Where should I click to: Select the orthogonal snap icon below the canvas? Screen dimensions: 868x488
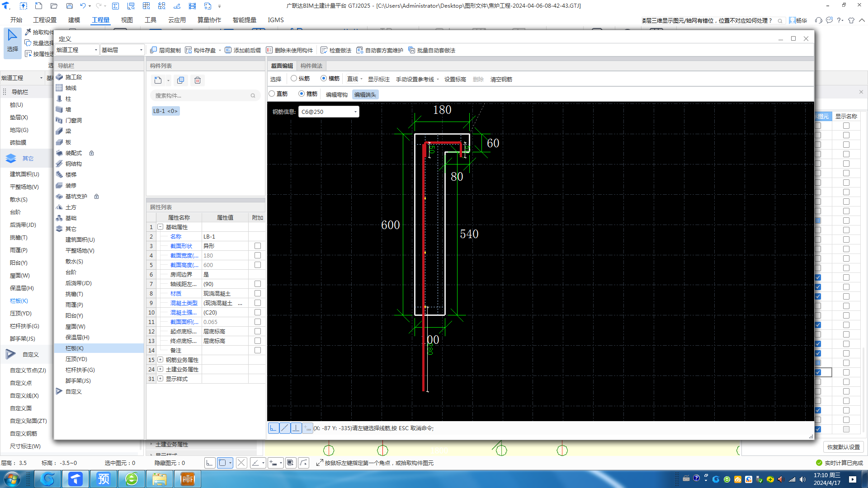(274, 428)
